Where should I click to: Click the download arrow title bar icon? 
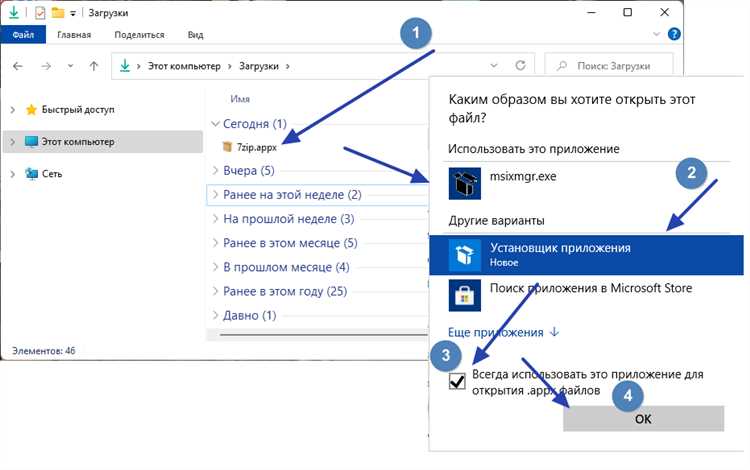click(x=14, y=13)
